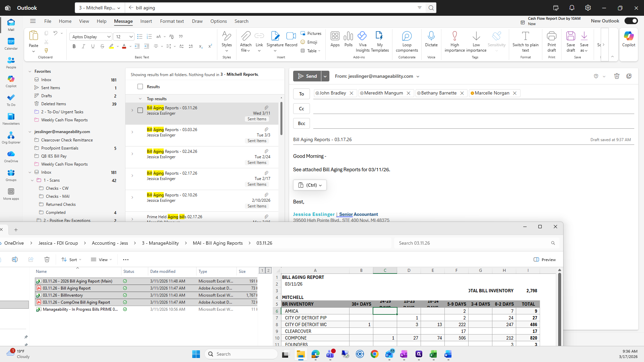Toggle the New Outlook switch off
This screenshot has width=644, height=362.
pyautogui.click(x=631, y=21)
